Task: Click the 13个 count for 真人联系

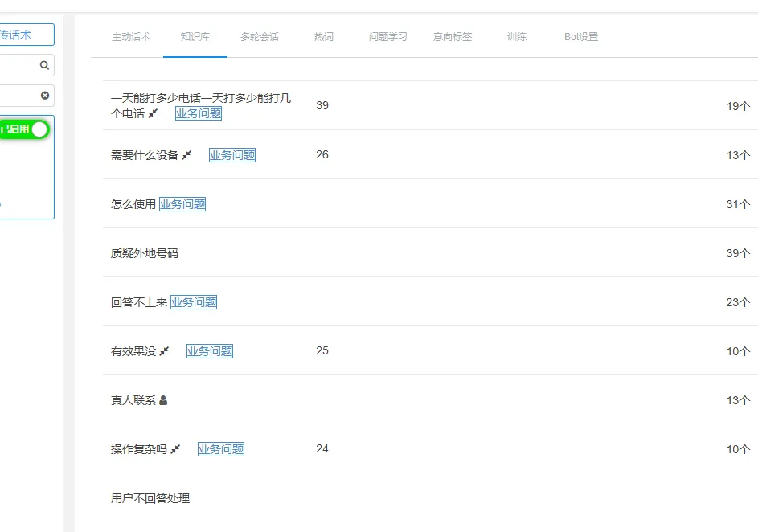Action: (738, 400)
